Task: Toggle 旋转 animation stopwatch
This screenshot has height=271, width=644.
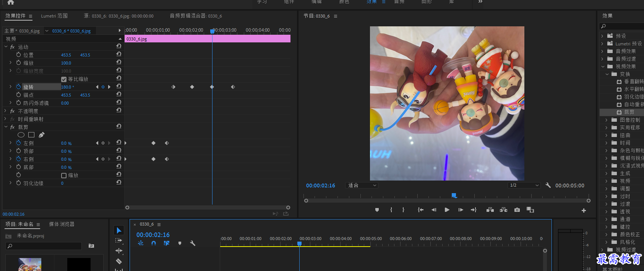Action: 19,87
